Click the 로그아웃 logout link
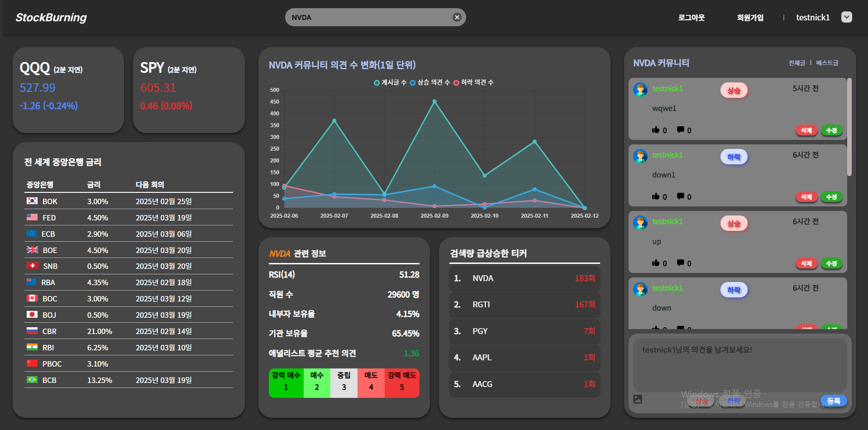Screen dimensions: 868x430 point(691,18)
